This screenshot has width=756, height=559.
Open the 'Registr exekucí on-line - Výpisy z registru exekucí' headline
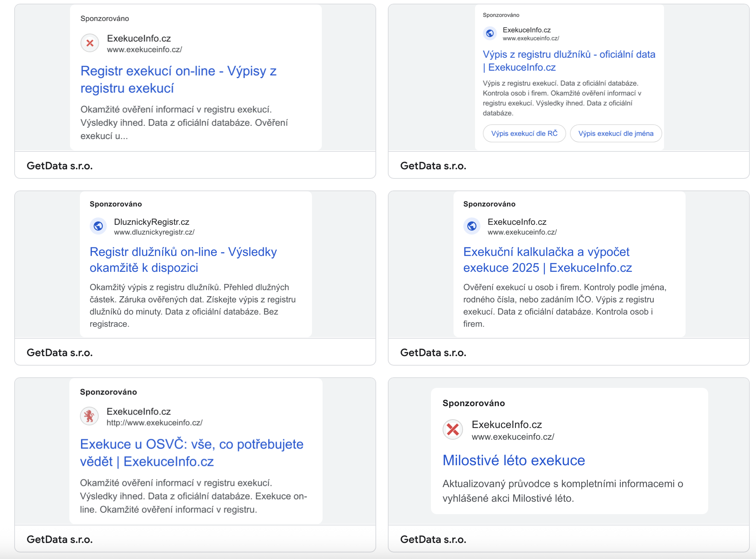tap(178, 80)
